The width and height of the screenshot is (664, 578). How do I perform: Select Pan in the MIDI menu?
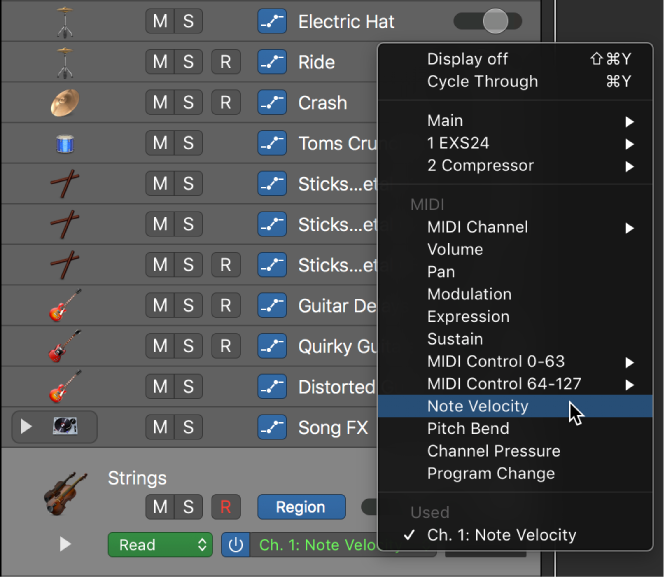(x=515, y=272)
